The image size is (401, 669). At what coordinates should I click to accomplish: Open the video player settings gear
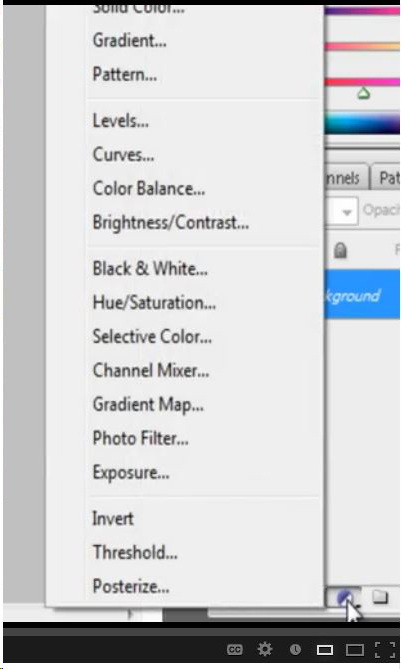[x=264, y=649]
